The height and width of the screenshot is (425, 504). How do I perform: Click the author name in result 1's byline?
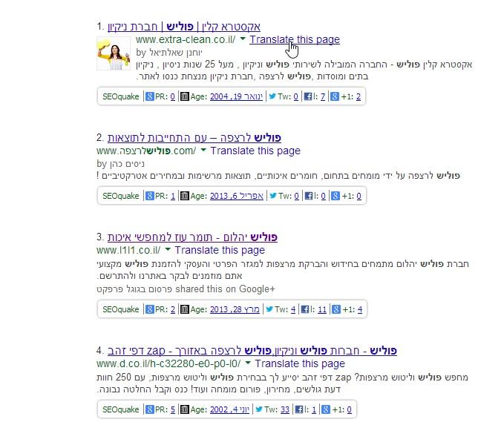tap(175, 52)
